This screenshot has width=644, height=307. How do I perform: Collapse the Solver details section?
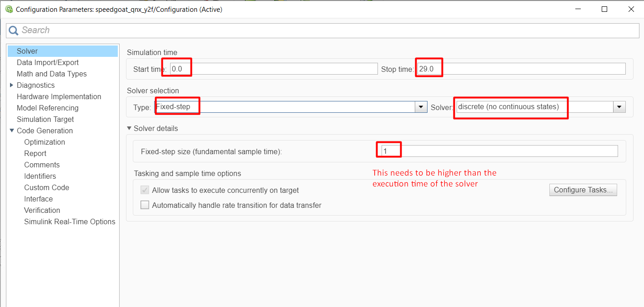(130, 129)
